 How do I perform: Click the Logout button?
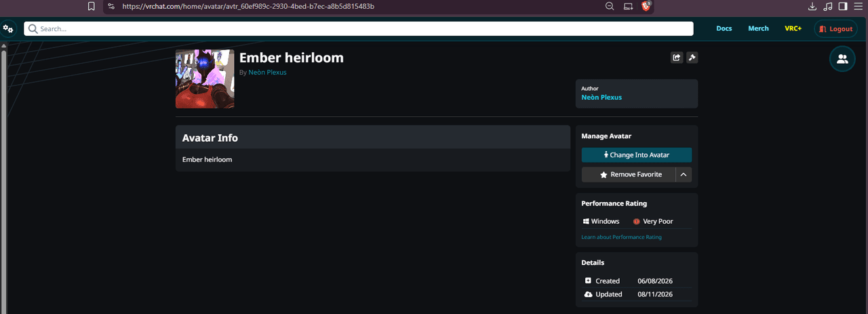tap(835, 29)
